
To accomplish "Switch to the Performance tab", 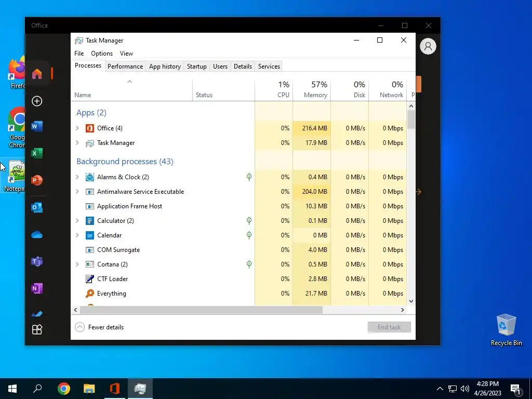I will click(x=125, y=66).
